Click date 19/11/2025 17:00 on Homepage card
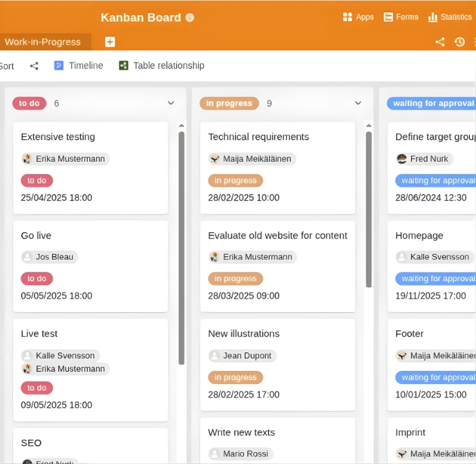This screenshot has height=464, width=476. 431,296
